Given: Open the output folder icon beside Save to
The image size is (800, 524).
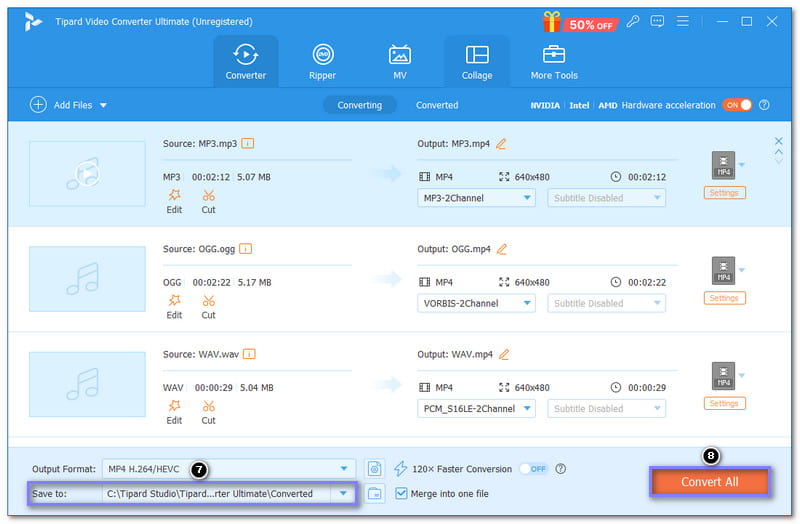Looking at the screenshot, I should (x=374, y=493).
